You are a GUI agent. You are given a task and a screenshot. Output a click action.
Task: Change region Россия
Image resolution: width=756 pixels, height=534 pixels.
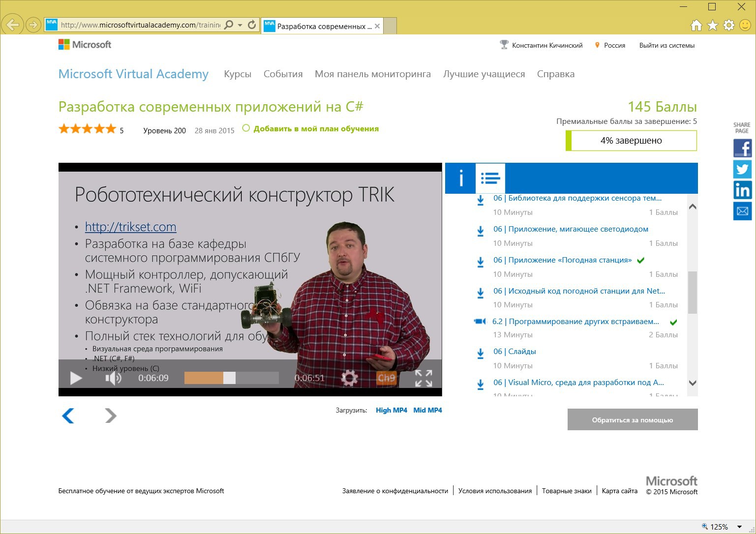click(x=614, y=45)
